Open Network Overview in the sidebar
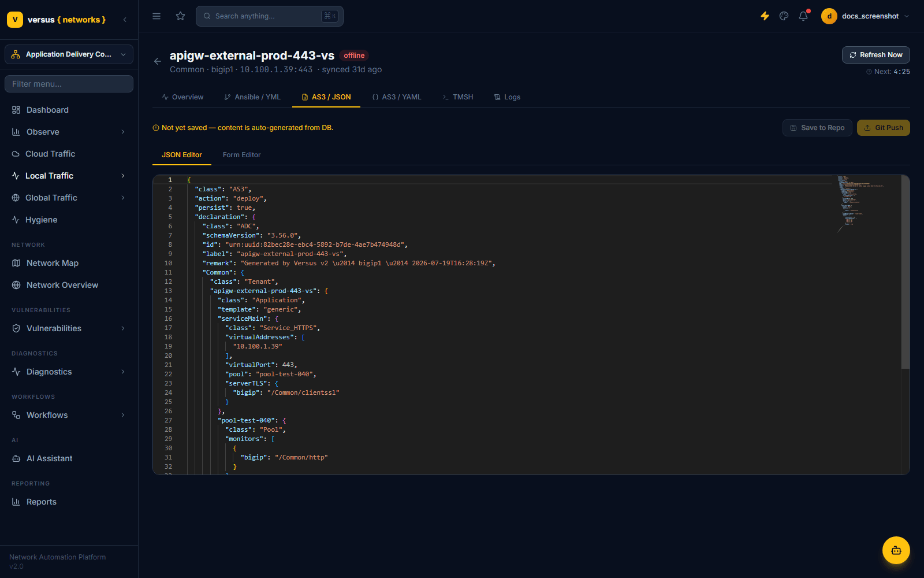Screen dimensions: 924x578 (69, 285)
